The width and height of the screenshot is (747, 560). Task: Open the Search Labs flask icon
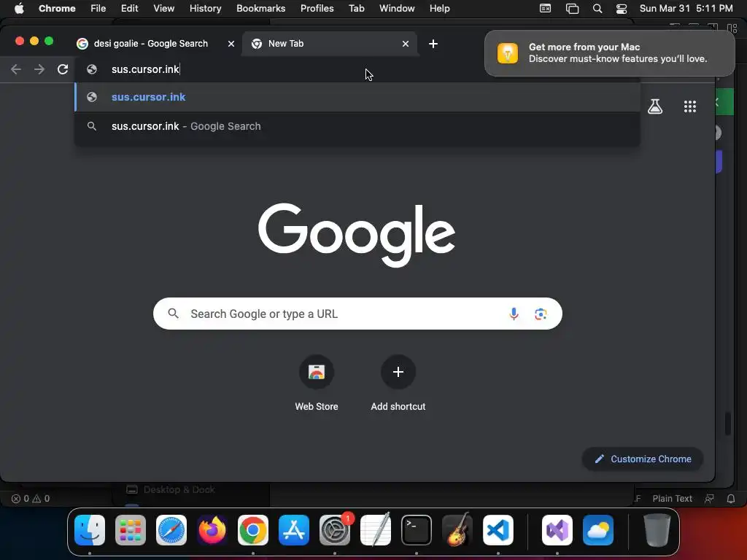(655, 106)
